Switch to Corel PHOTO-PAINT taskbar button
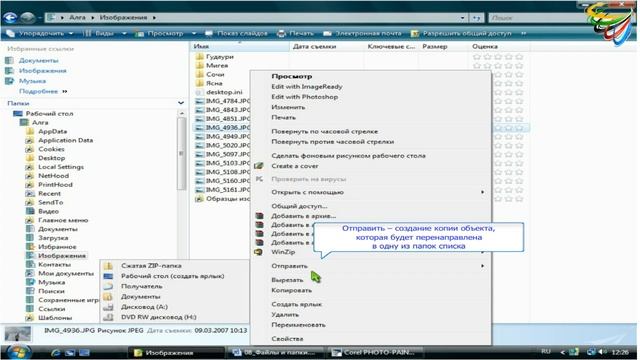 point(374,352)
